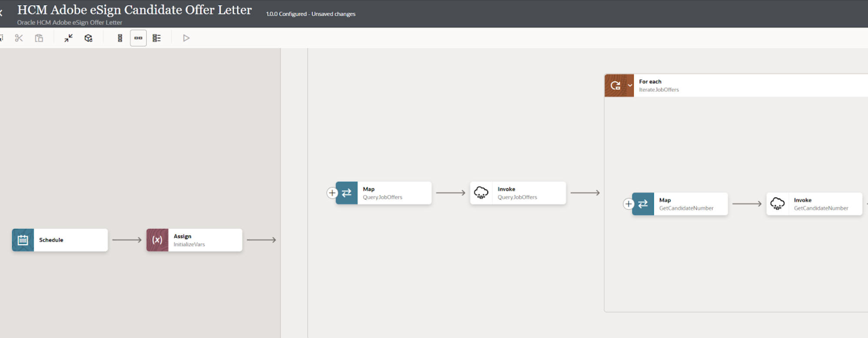This screenshot has width=868, height=338.
Task: Click the Schedule calendar icon
Action: [23, 240]
